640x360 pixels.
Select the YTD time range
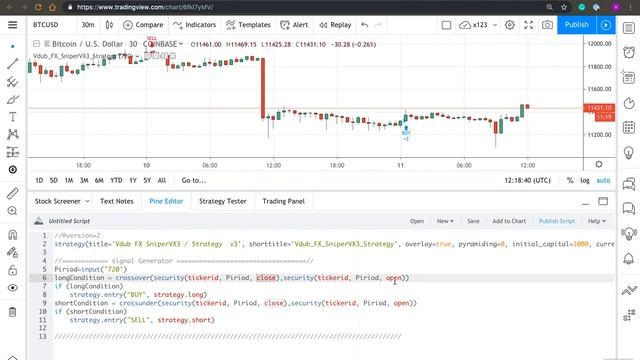(x=116, y=180)
